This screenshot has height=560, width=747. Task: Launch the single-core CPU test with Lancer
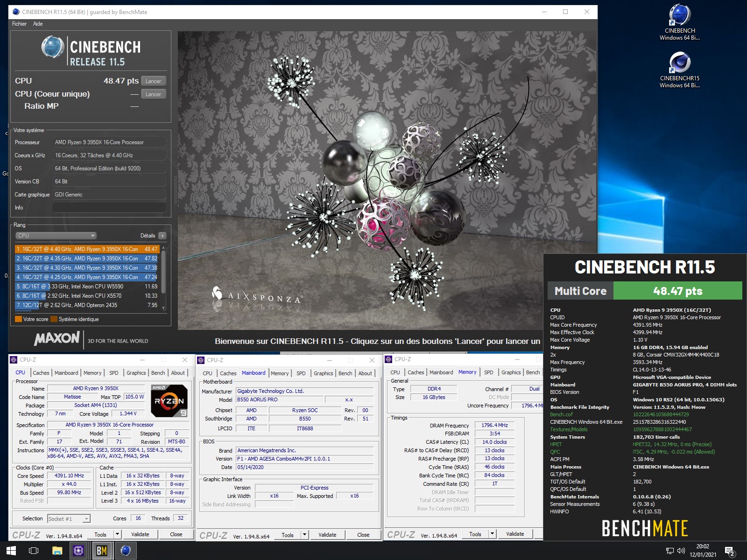coord(153,94)
